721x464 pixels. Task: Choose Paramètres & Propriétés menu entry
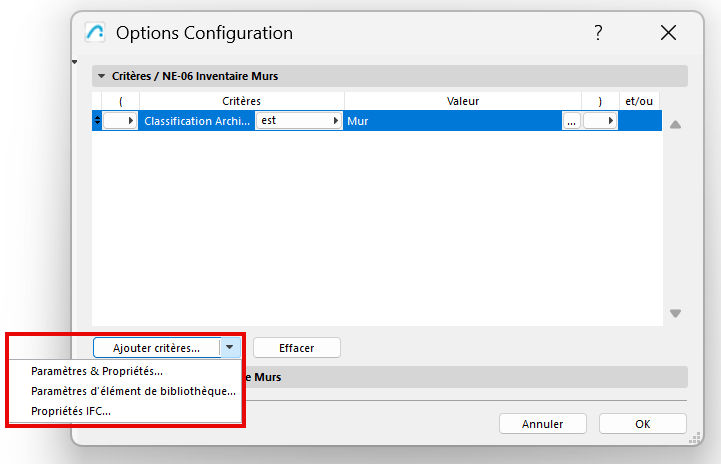click(x=97, y=371)
